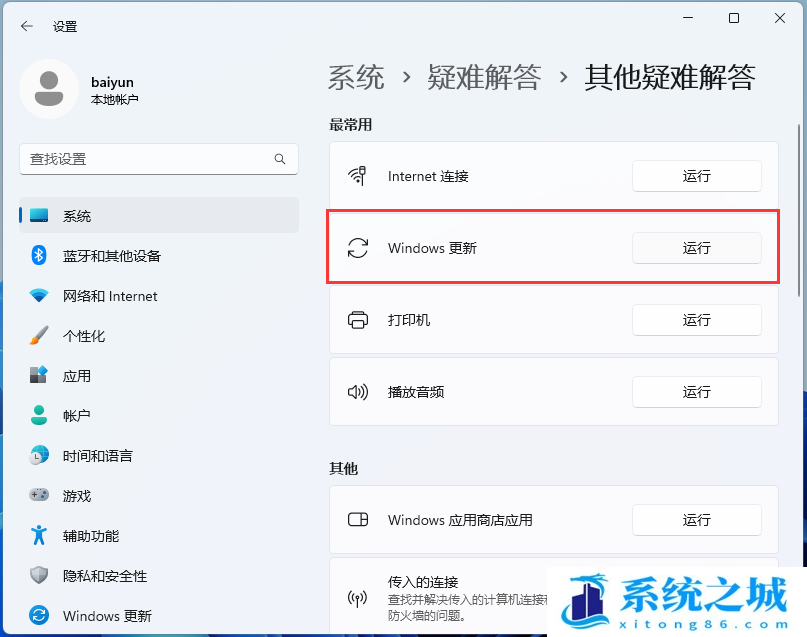Viewport: 807px width, 637px height.
Task: Click the baiyun account name
Action: coord(112,82)
